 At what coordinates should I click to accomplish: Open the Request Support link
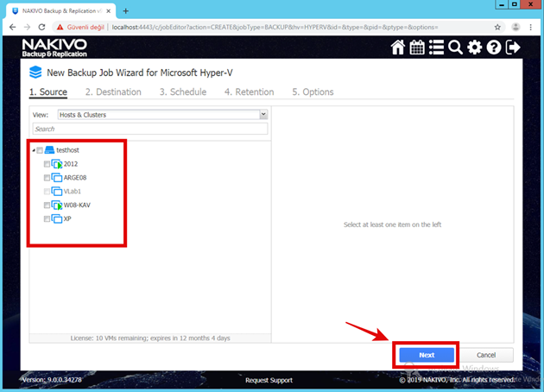[x=269, y=380]
